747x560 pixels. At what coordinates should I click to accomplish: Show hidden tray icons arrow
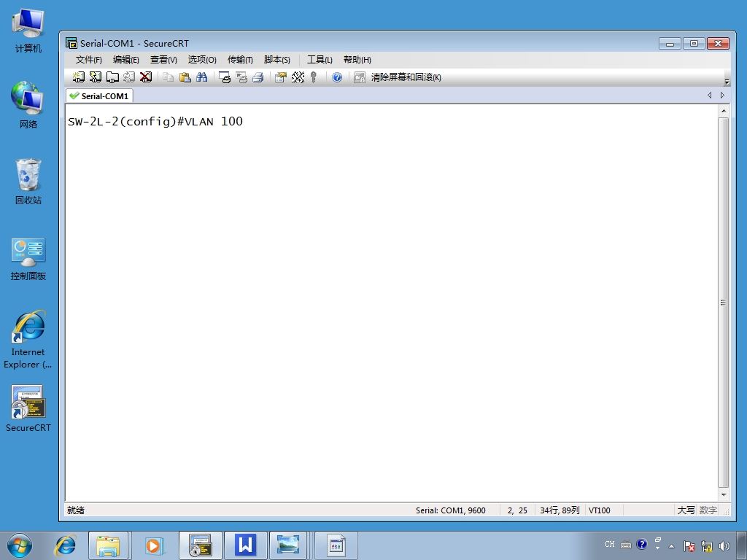[x=672, y=546]
